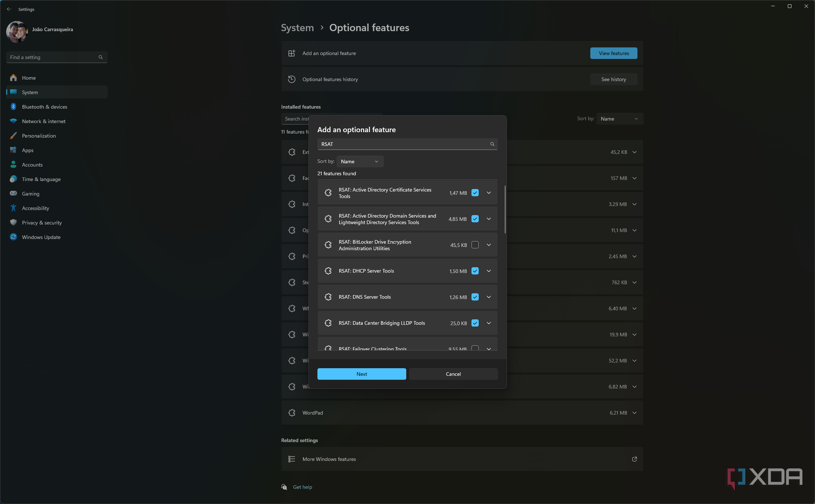Uncheck RSAT: DHCP Server Tools
This screenshot has width=815, height=504.
coord(475,271)
